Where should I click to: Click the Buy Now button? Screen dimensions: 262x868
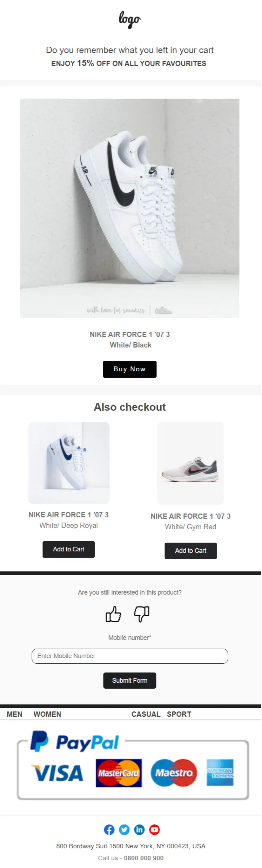[130, 369]
